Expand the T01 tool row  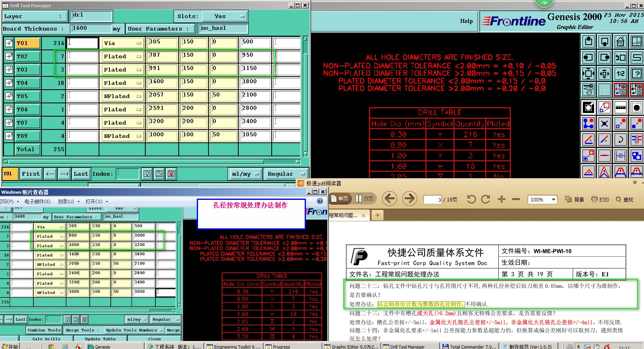tap(9, 43)
